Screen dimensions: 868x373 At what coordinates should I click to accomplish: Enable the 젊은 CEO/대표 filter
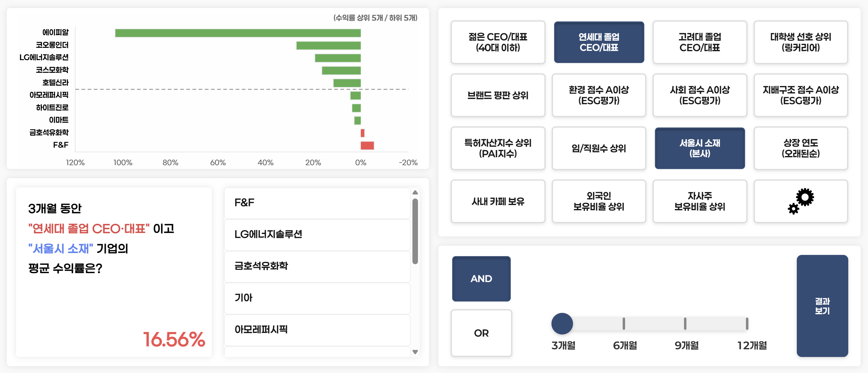[x=498, y=42]
